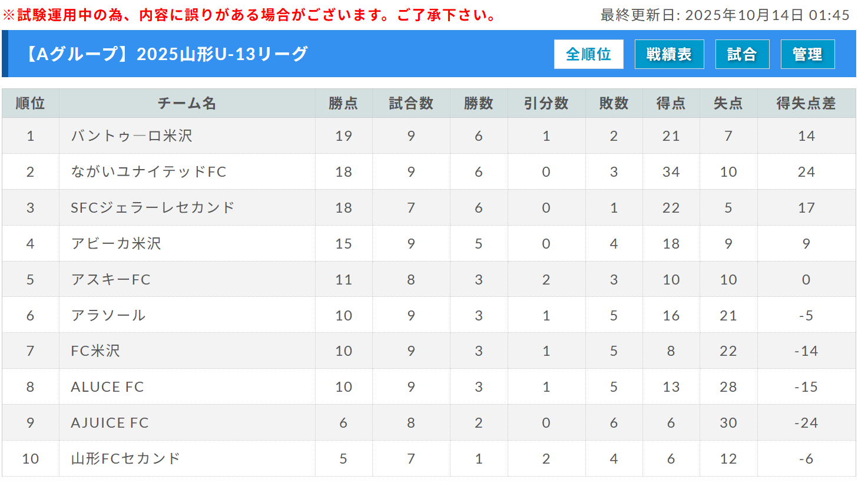Screen dimensions: 868x486
Task: Select team ながいユナイテッドFC
Action: [x=148, y=172]
